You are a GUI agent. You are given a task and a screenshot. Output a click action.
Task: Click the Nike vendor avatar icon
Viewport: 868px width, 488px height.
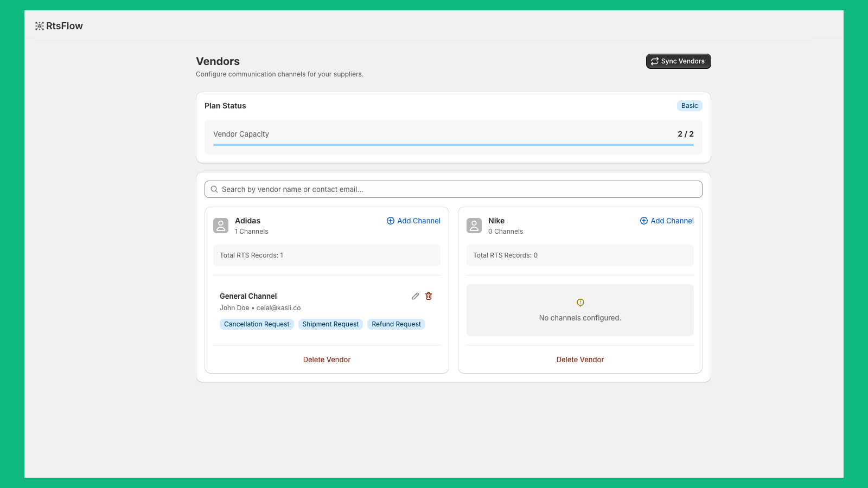coord(474,226)
